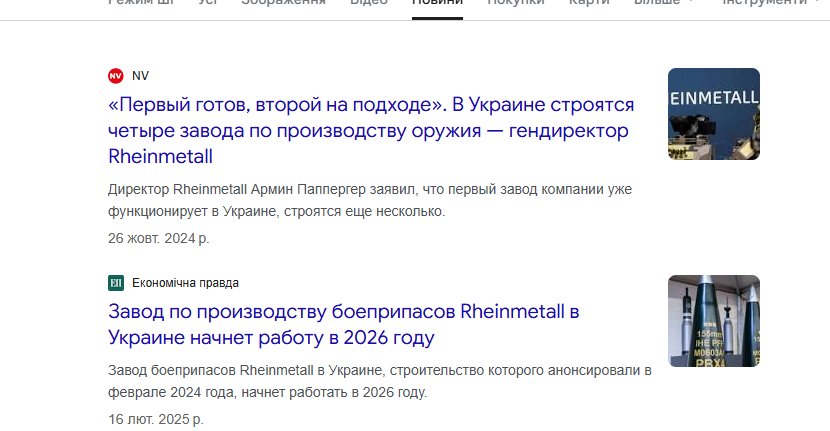The width and height of the screenshot is (830, 431).
Task: Open the Rheinmetall logo thumbnail of the NV article
Action: [x=714, y=114]
